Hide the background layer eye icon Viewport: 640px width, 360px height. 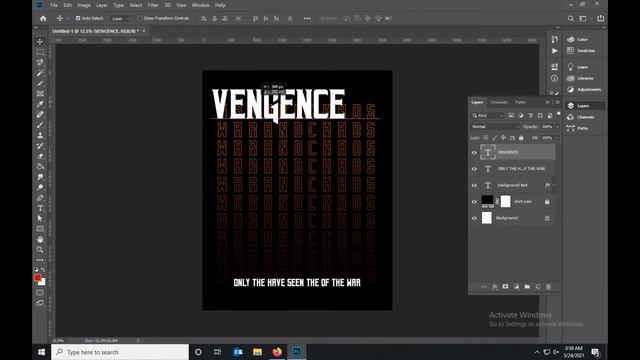[474, 218]
